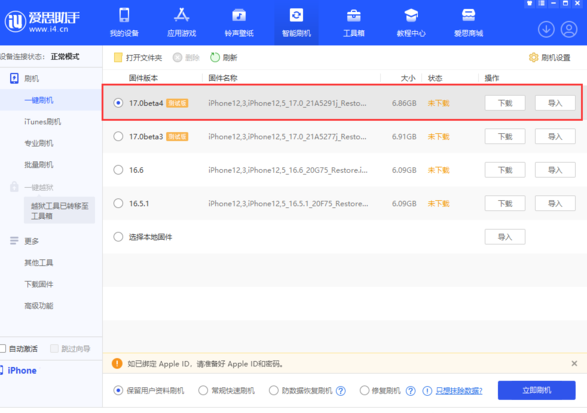The width and height of the screenshot is (587, 413).
Task: Click the orange warning notice icon
Action: point(117,363)
